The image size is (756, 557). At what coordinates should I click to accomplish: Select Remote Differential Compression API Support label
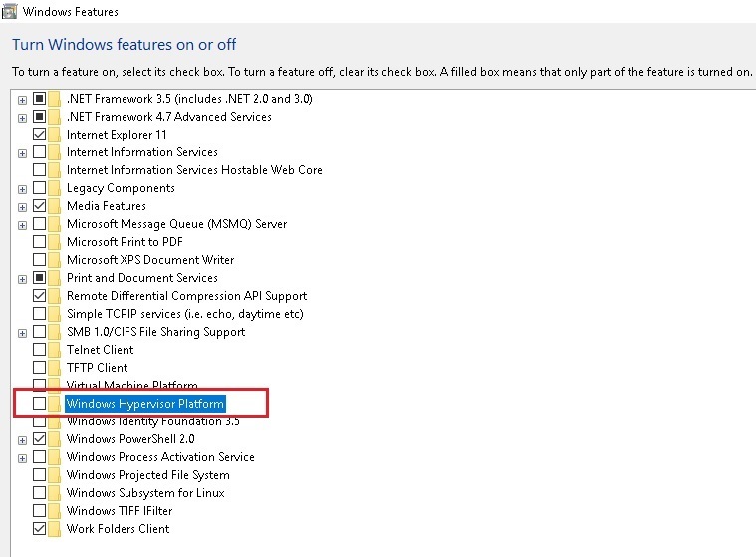coord(186,296)
